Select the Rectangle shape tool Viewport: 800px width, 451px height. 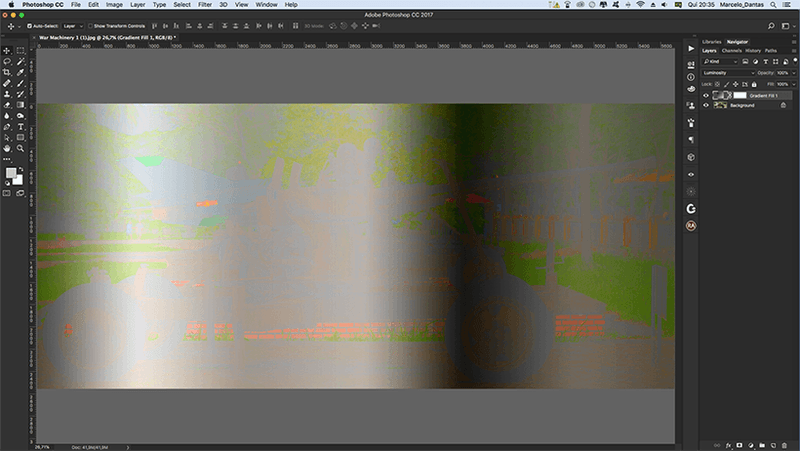20,138
